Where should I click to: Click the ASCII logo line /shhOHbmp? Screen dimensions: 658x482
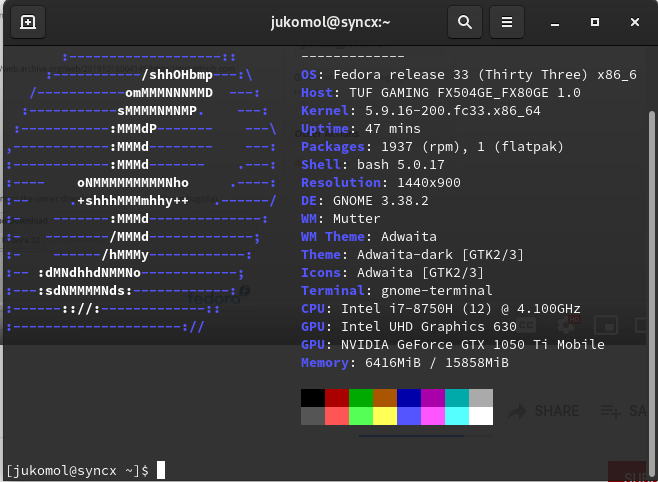[177, 75]
